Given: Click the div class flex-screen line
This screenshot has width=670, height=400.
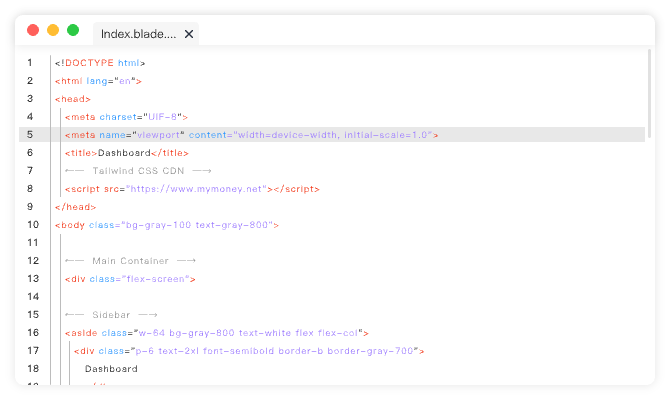Looking at the screenshot, I should 130,279.
